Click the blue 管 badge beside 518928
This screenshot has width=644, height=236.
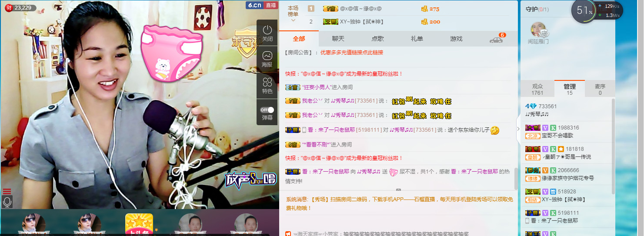point(553,192)
